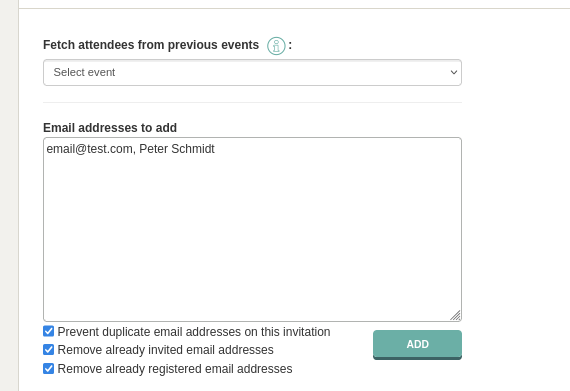Click the dropdown chevron arrow in Select event
The height and width of the screenshot is (391, 570).
(454, 72)
